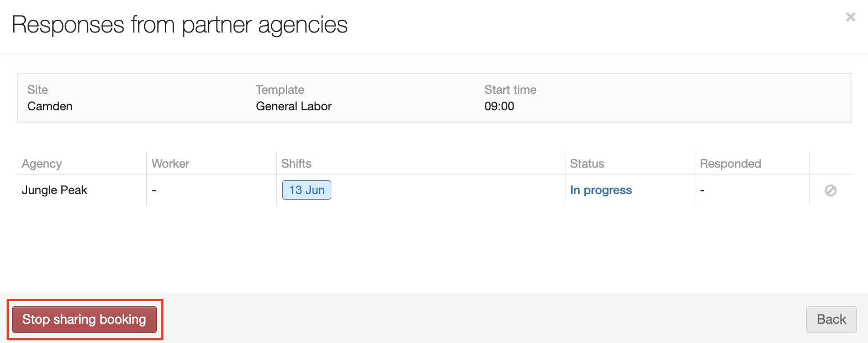Viewport: 868px width, 343px height.
Task: Select the Jungle Peak agency name
Action: [55, 190]
